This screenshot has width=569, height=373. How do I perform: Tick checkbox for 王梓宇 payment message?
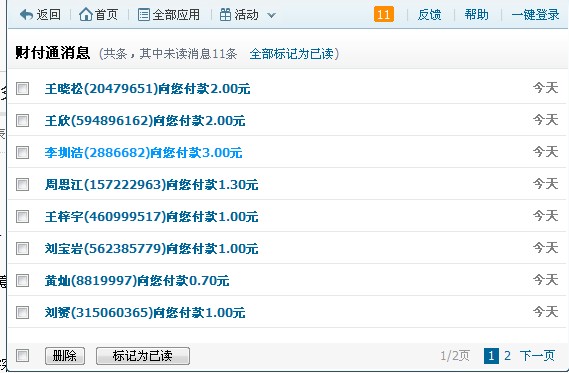point(22,216)
